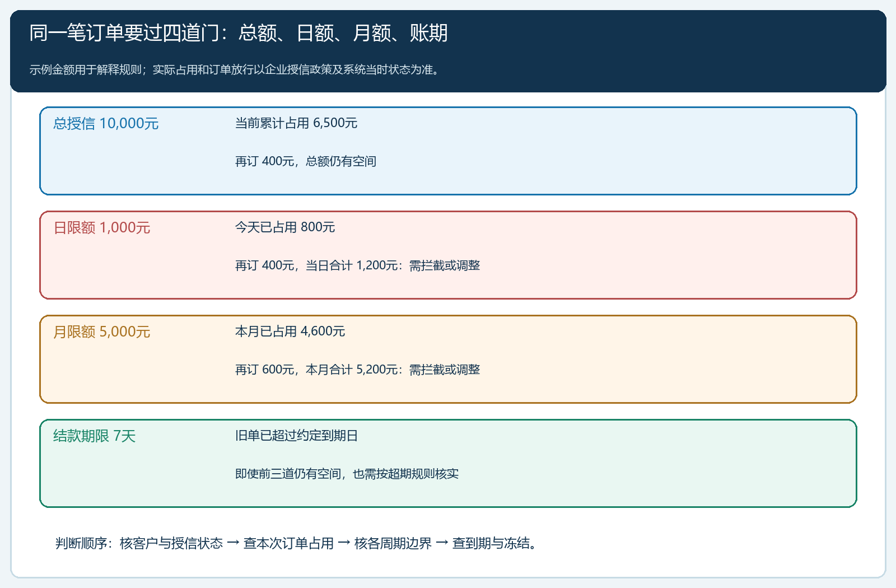Select the 日限额 1,000元 label

pyautogui.click(x=102, y=228)
